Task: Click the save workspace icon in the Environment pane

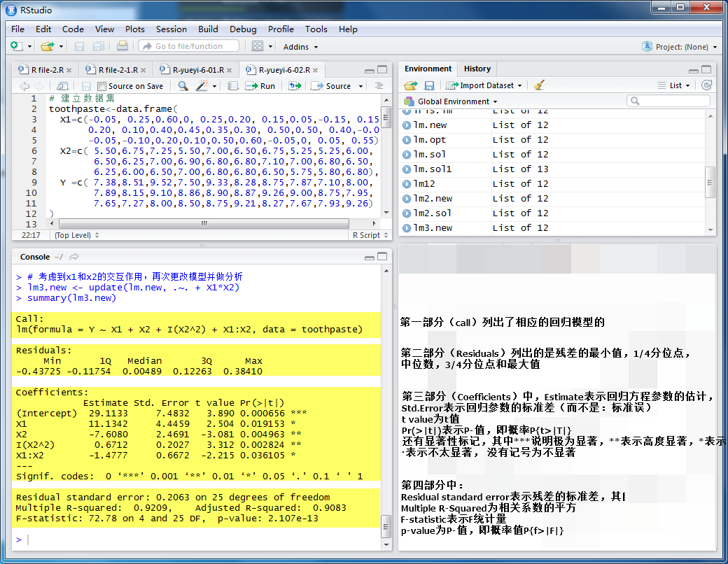Action: tap(430, 85)
